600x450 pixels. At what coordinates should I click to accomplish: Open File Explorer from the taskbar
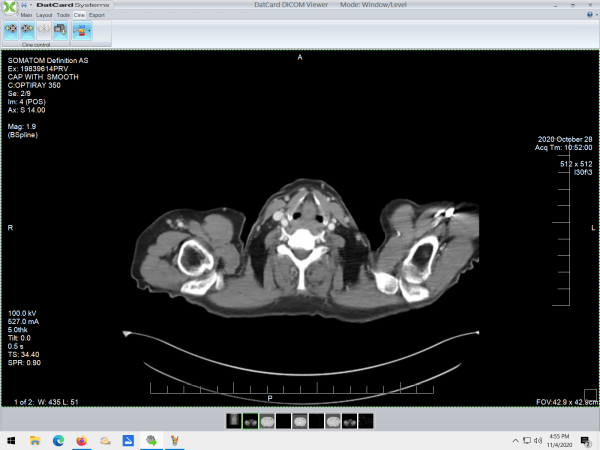tap(34, 440)
